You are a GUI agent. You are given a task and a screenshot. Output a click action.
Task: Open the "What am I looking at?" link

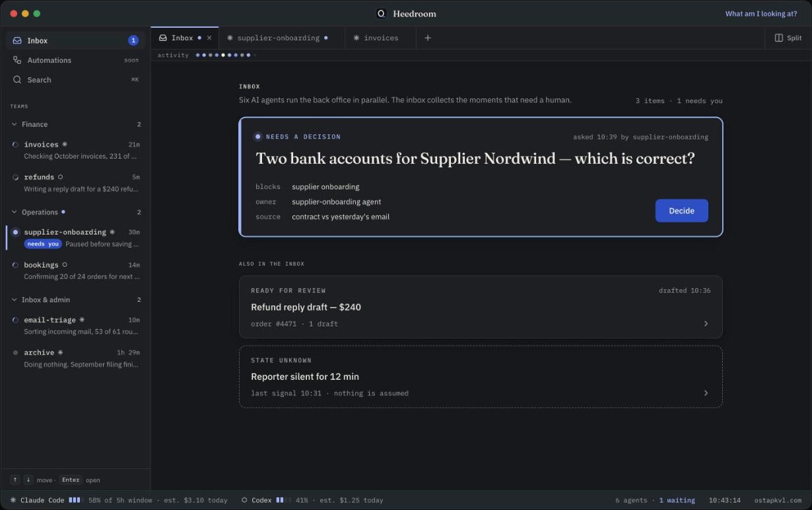tap(761, 13)
